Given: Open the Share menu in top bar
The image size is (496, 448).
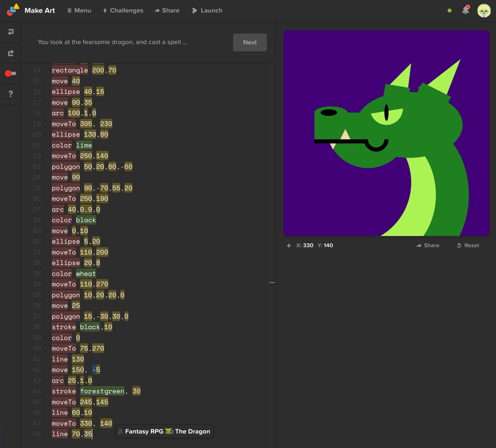Looking at the screenshot, I should pos(167,10).
